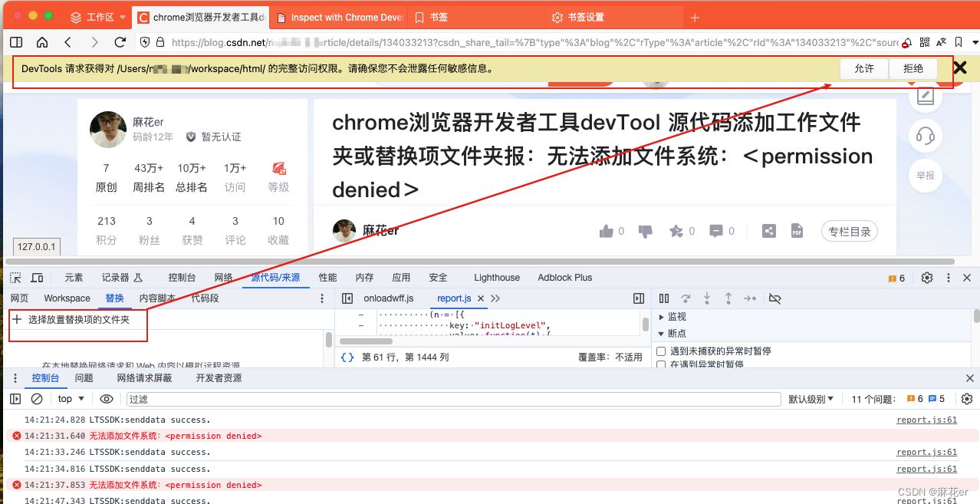The image size is (980, 504).
Task: Click the 举报 report button
Action: click(926, 176)
